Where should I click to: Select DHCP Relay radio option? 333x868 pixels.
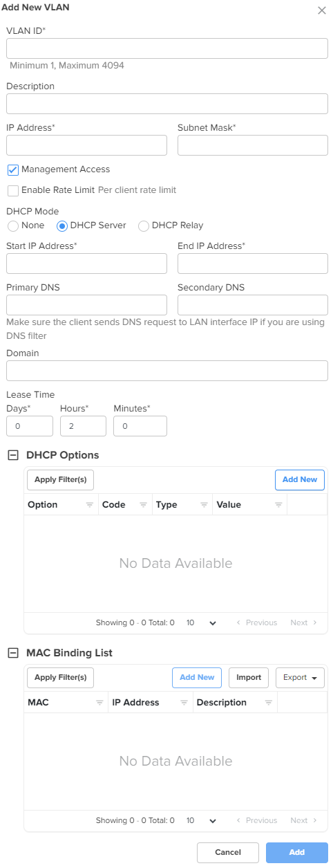(x=144, y=225)
